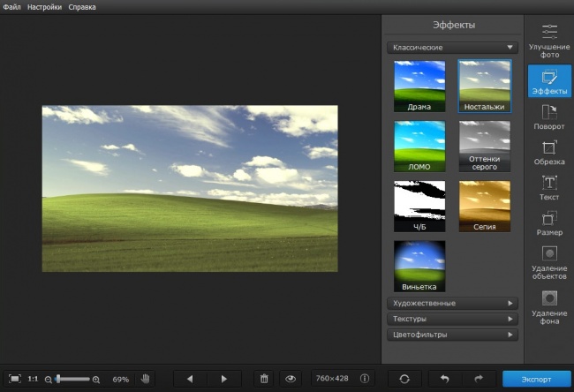Open the Настройки menu
The image size is (574, 392).
(44, 7)
